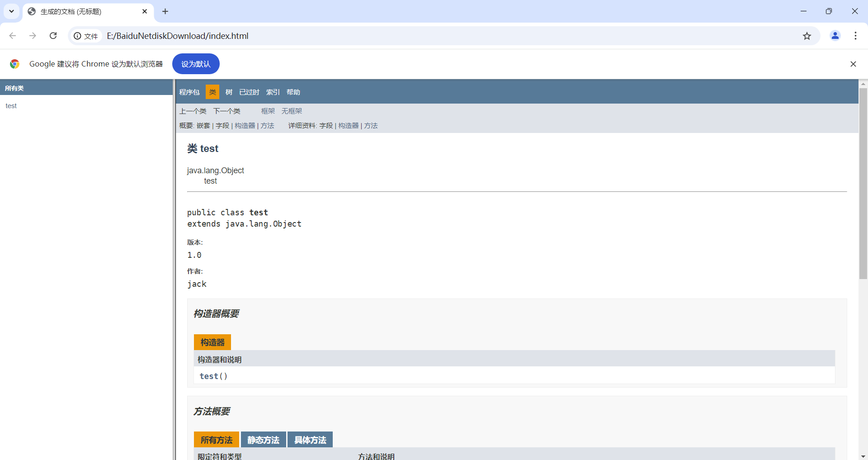Switch to the 具体方法 tab

click(310, 440)
